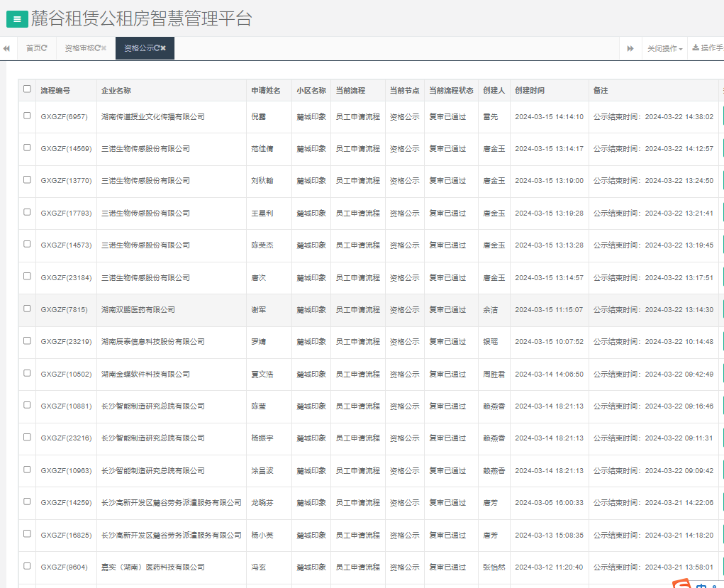This screenshot has height=588, width=724.
Task: Click the 流程编号 column header
Action: point(55,91)
